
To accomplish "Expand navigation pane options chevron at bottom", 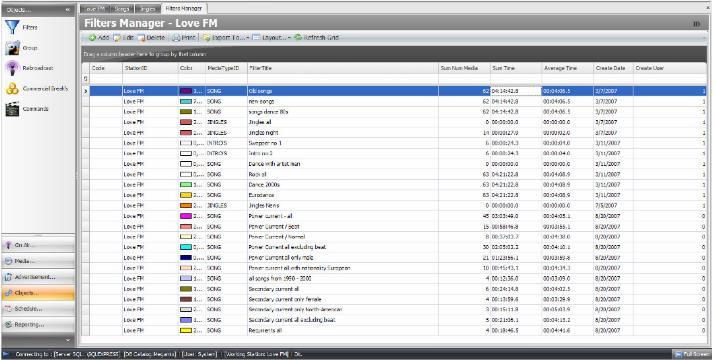I will click(x=68, y=340).
